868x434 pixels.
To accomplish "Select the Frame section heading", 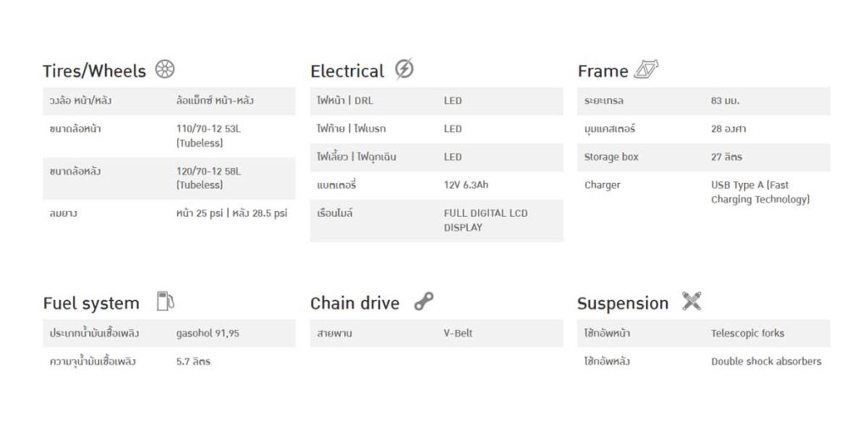I will (603, 71).
